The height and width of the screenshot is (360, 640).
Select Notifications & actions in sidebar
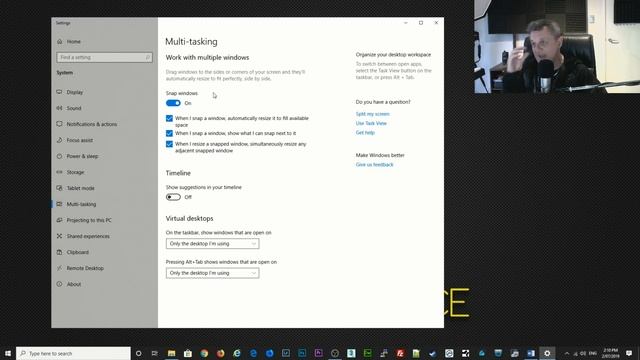tap(92, 124)
